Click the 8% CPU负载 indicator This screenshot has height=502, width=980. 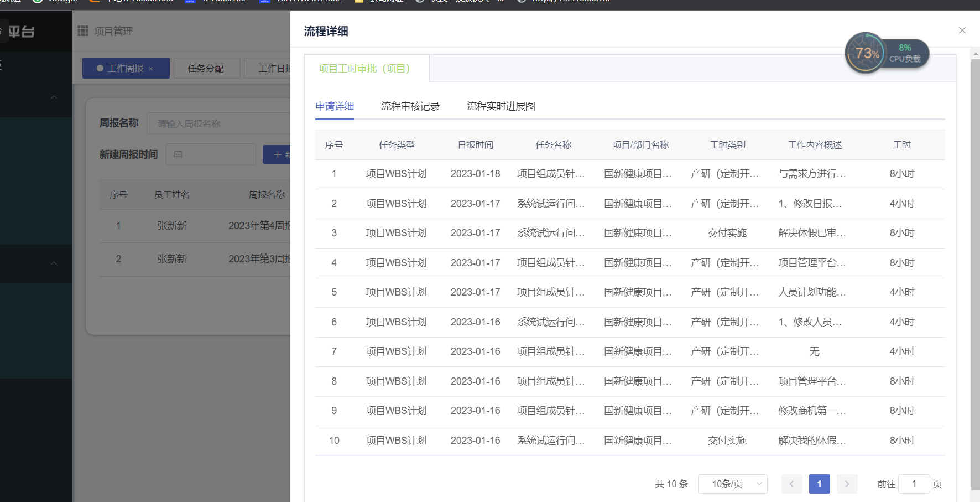tap(905, 53)
